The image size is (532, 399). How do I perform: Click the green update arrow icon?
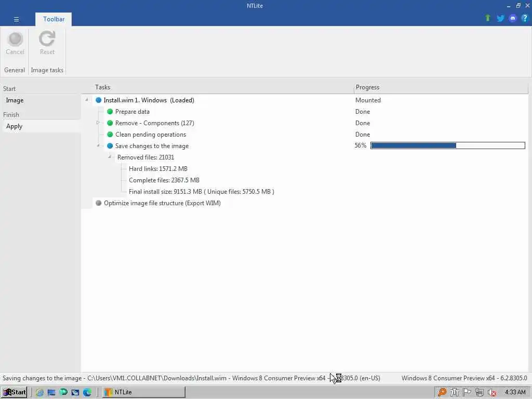(x=487, y=18)
